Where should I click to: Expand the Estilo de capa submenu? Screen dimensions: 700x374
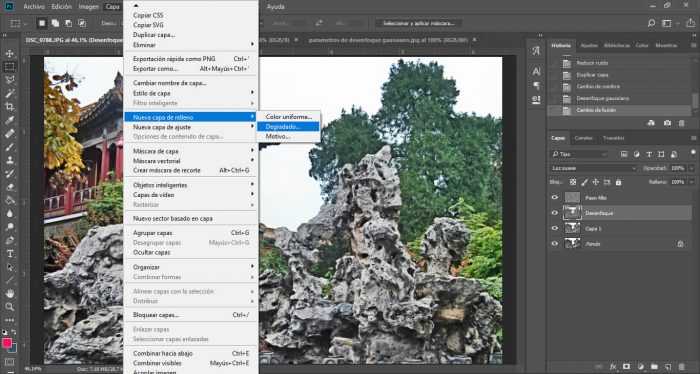click(192, 93)
